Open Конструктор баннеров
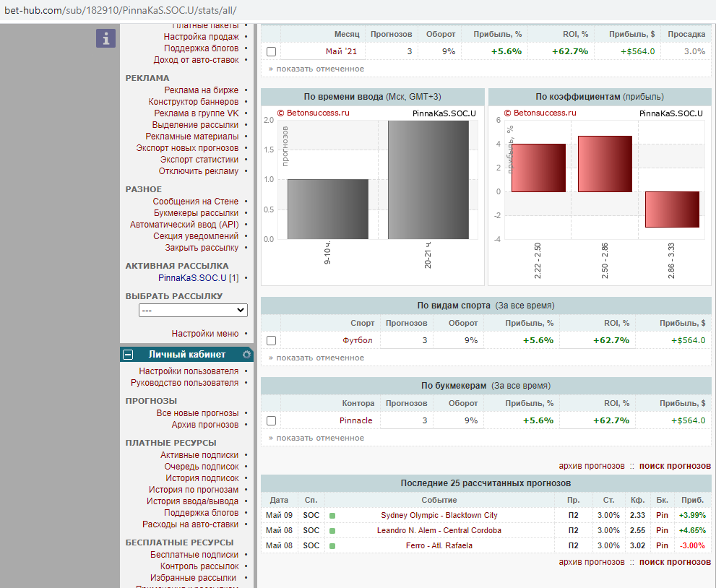 tap(194, 101)
